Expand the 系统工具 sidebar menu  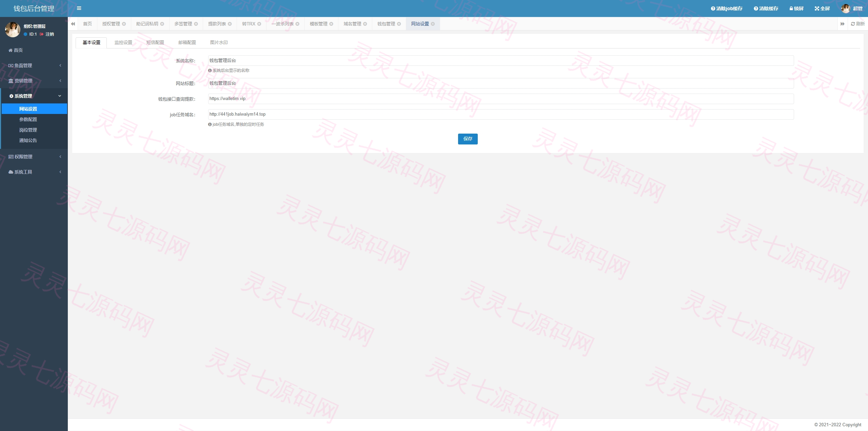click(34, 172)
